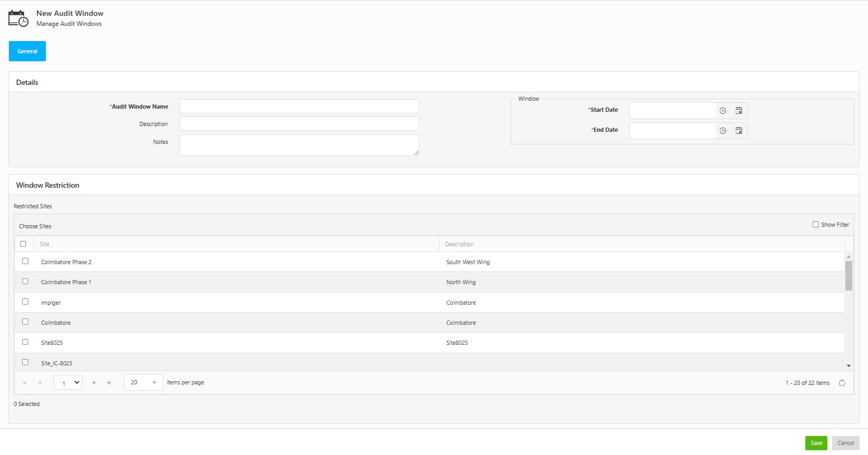Screen dimensions: 868x455
Task: Go to first page of sites
Action: 24,383
